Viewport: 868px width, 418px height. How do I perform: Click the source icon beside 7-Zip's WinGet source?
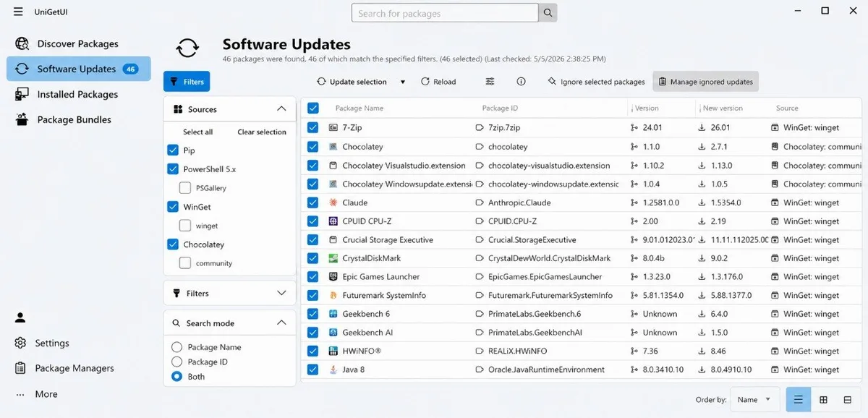tap(775, 127)
